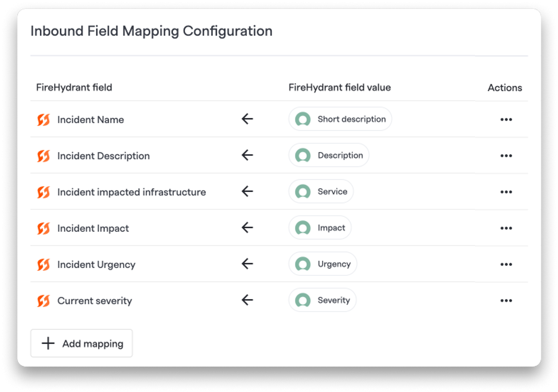Click the green icon in Service chip
The image size is (558, 392).
pos(303,192)
